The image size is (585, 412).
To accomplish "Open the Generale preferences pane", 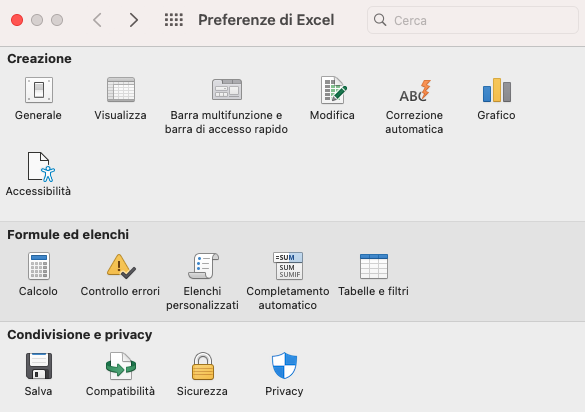I will [x=39, y=90].
